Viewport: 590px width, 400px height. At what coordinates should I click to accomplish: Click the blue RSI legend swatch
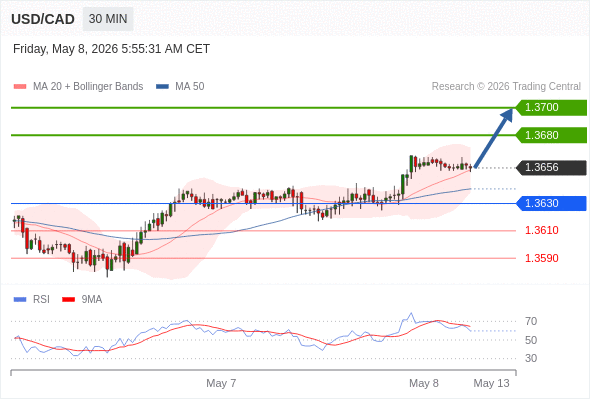pyautogui.click(x=20, y=300)
